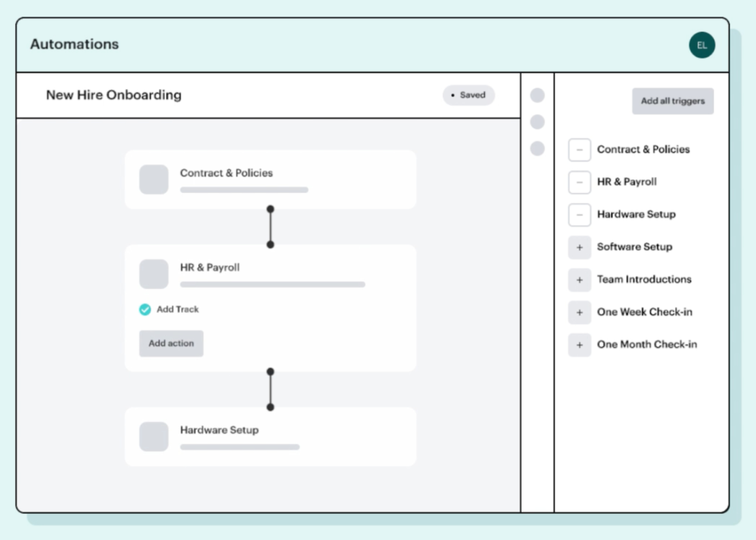
Task: Select the New Hire Onboarding title
Action: (x=114, y=95)
